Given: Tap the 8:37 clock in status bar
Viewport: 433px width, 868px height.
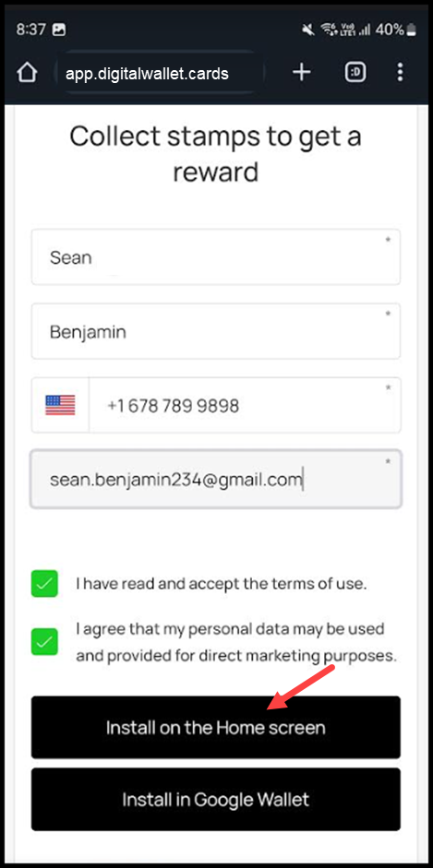Looking at the screenshot, I should tap(31, 30).
